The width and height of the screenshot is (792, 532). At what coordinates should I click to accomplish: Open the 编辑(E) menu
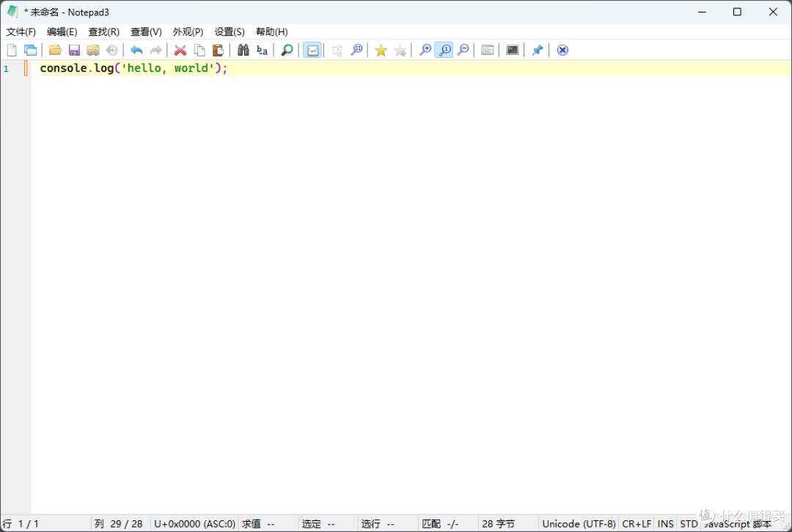[x=62, y=32]
